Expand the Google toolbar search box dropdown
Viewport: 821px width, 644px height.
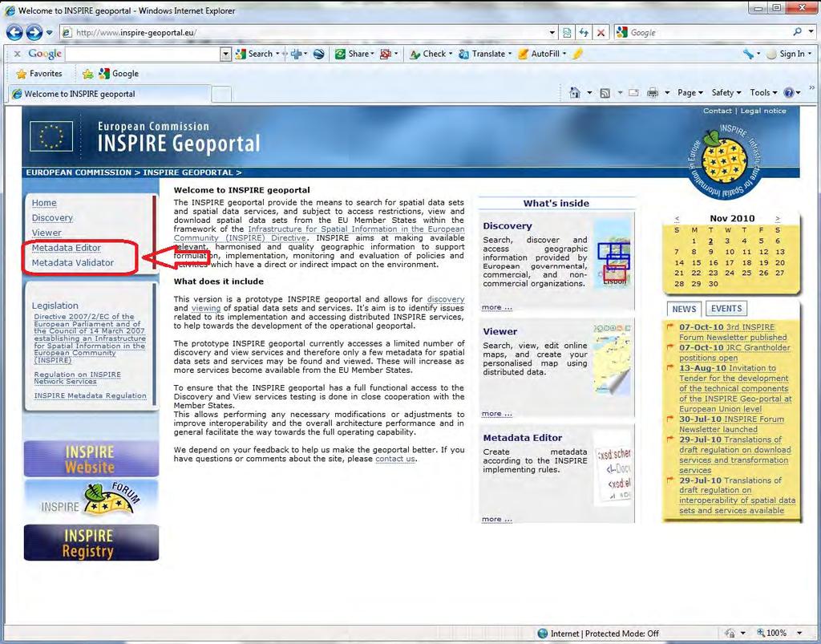[225, 54]
